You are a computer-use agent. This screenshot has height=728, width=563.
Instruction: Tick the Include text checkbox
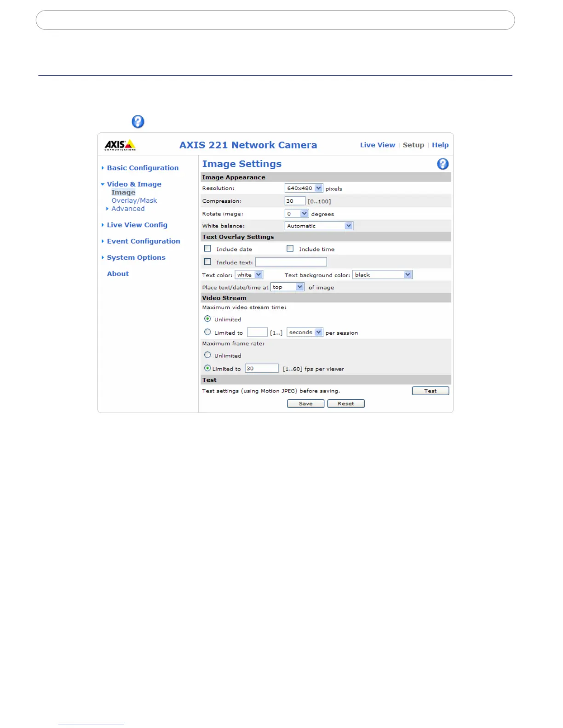tap(208, 262)
